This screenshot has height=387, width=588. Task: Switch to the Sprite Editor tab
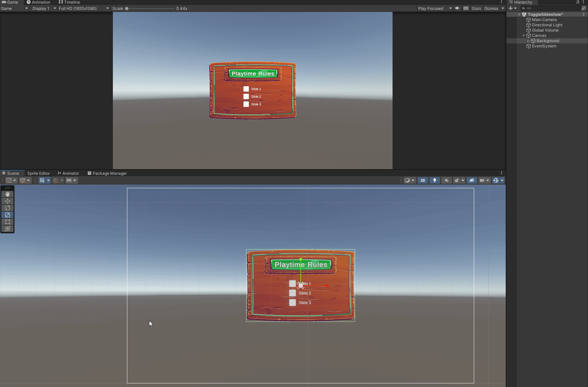38,173
